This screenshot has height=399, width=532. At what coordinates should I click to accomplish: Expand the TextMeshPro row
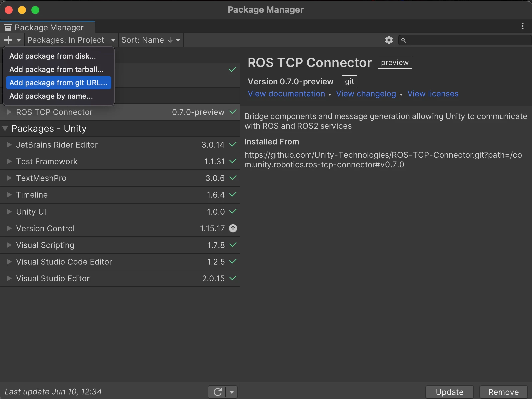(9, 178)
